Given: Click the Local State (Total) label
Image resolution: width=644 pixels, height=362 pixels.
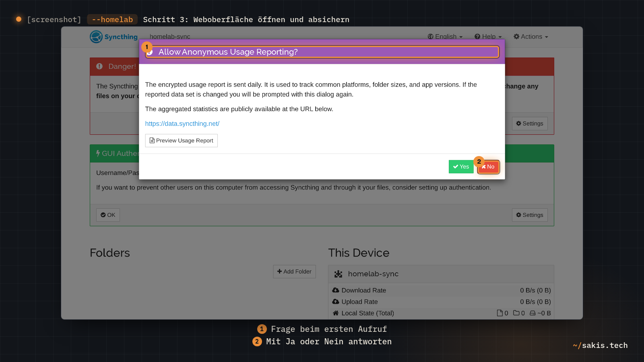Looking at the screenshot, I should point(368,313).
